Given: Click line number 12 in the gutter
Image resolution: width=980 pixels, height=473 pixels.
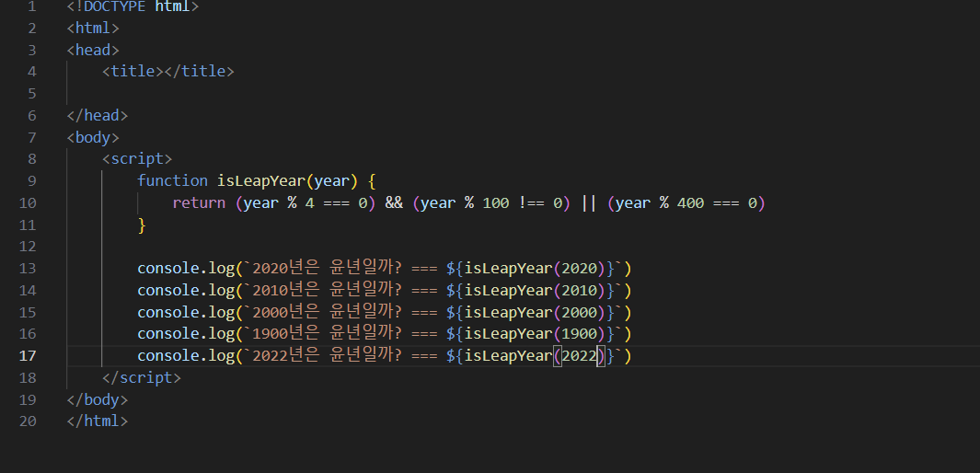Looking at the screenshot, I should pyautogui.click(x=28, y=247).
